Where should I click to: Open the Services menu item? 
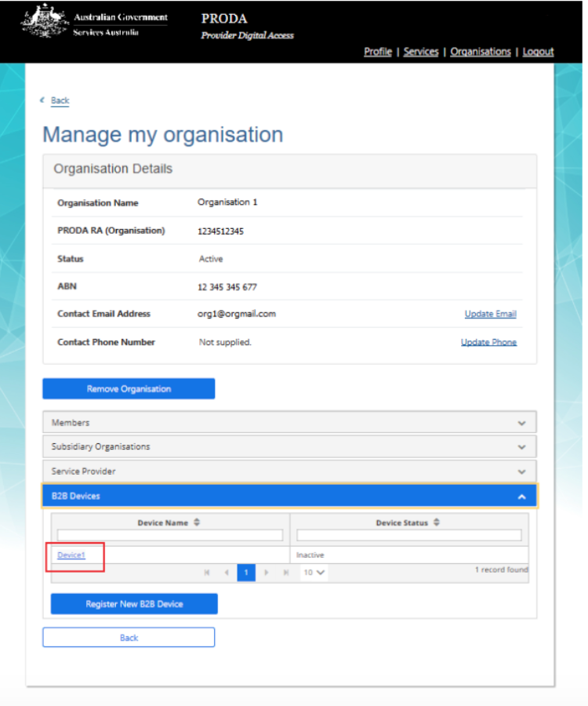[x=421, y=52]
